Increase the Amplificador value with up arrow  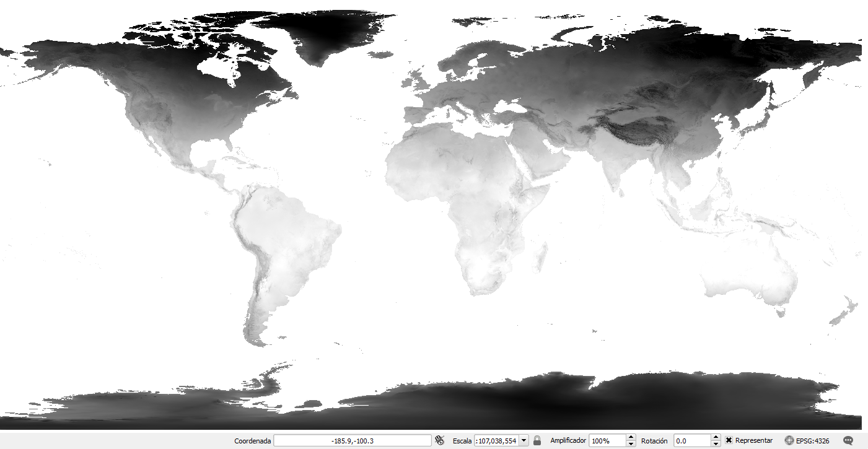click(x=631, y=437)
